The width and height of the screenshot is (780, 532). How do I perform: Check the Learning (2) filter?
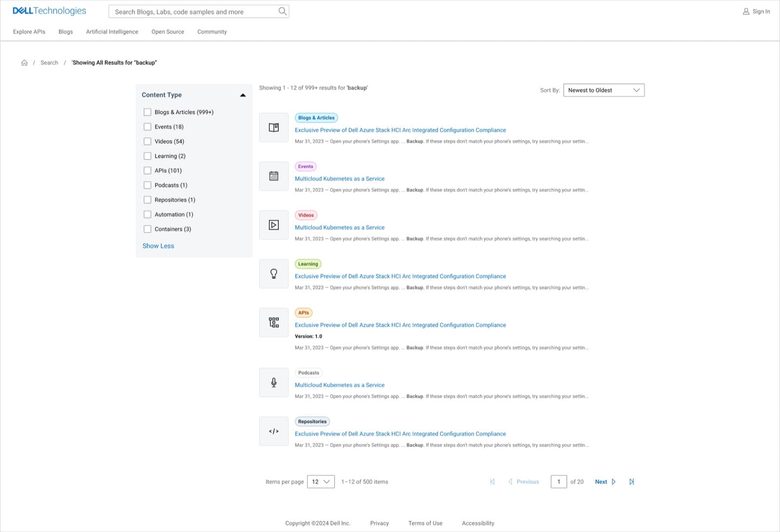click(x=147, y=156)
